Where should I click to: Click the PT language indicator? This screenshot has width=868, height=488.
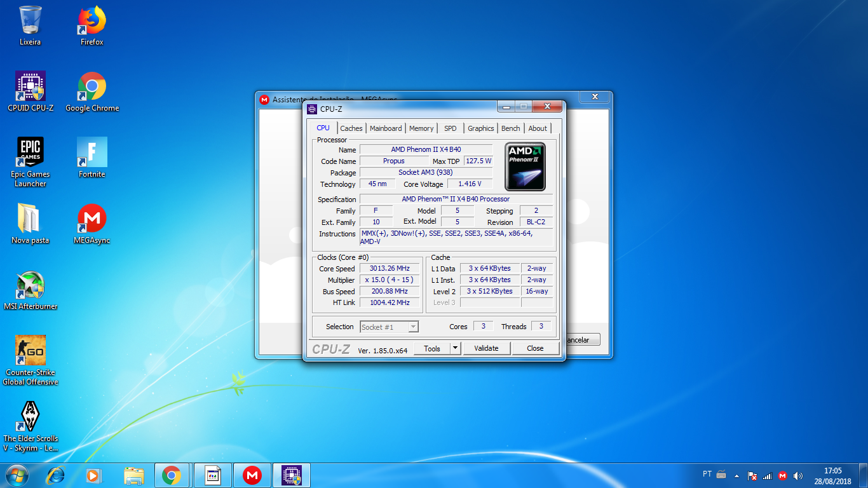(x=707, y=474)
